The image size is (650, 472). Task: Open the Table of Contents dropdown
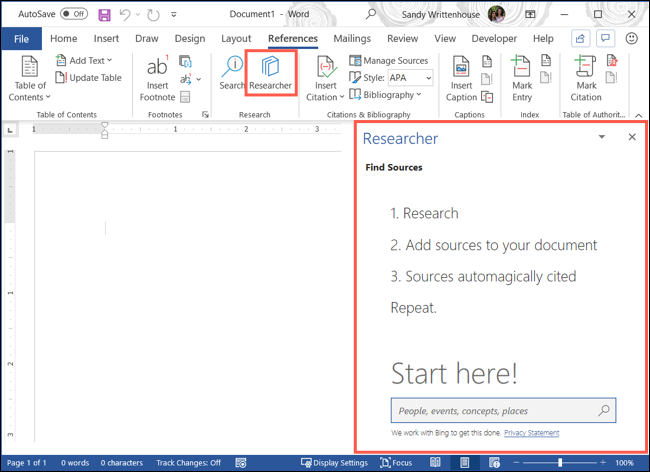[x=29, y=79]
